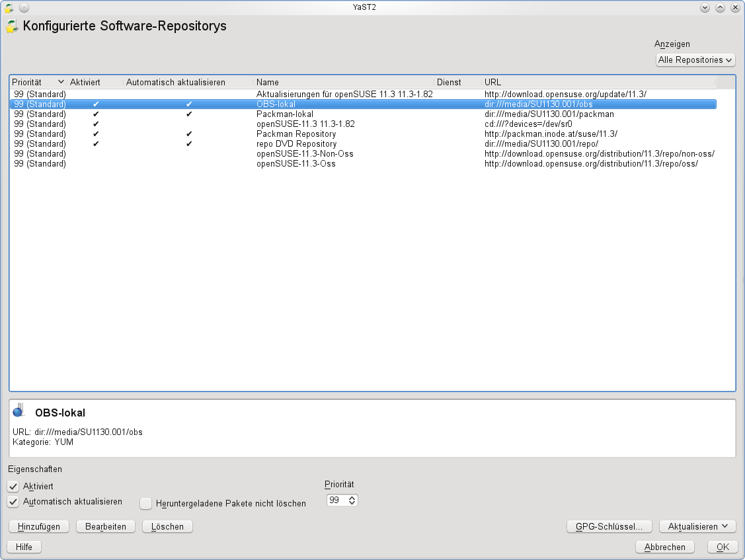Sort the list by the URL column header

click(599, 82)
